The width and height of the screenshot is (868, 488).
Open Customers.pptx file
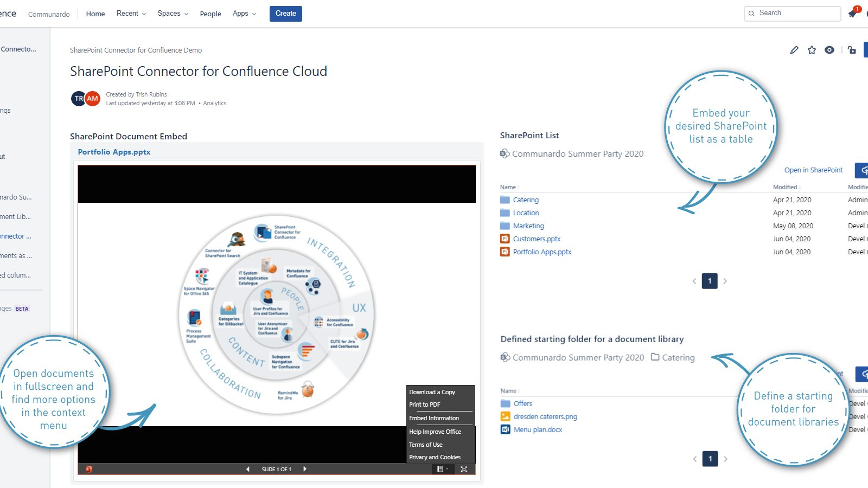click(537, 239)
